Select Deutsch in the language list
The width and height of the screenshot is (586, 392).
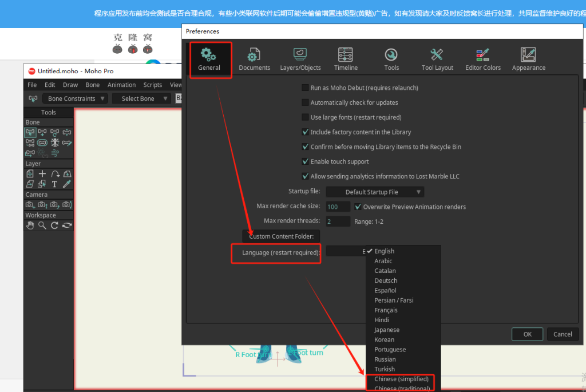click(x=403, y=280)
